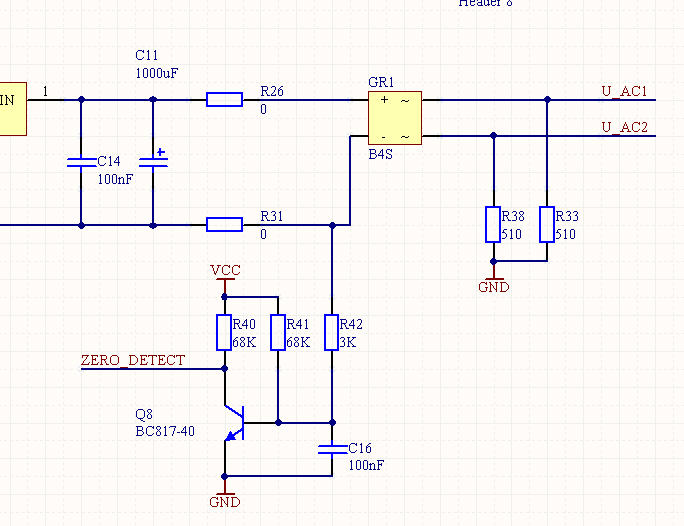Click the C14 100nF value text
The width and height of the screenshot is (684, 526).
[115, 179]
